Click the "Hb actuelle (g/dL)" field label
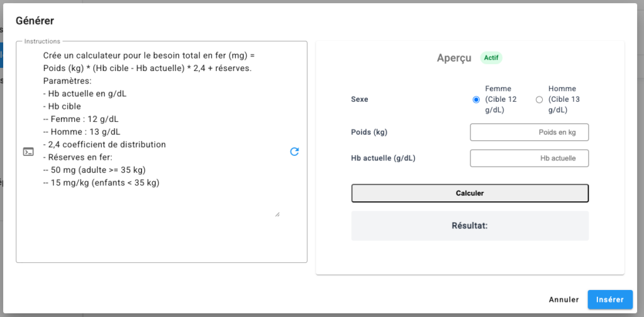The image size is (644, 317). [x=383, y=158]
